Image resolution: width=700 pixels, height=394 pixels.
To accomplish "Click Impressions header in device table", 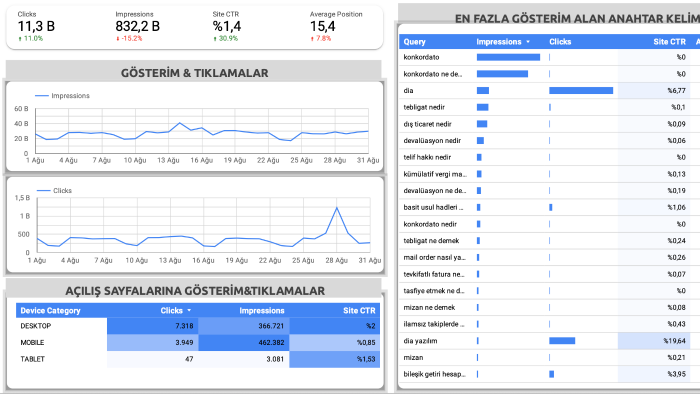I will (262, 311).
